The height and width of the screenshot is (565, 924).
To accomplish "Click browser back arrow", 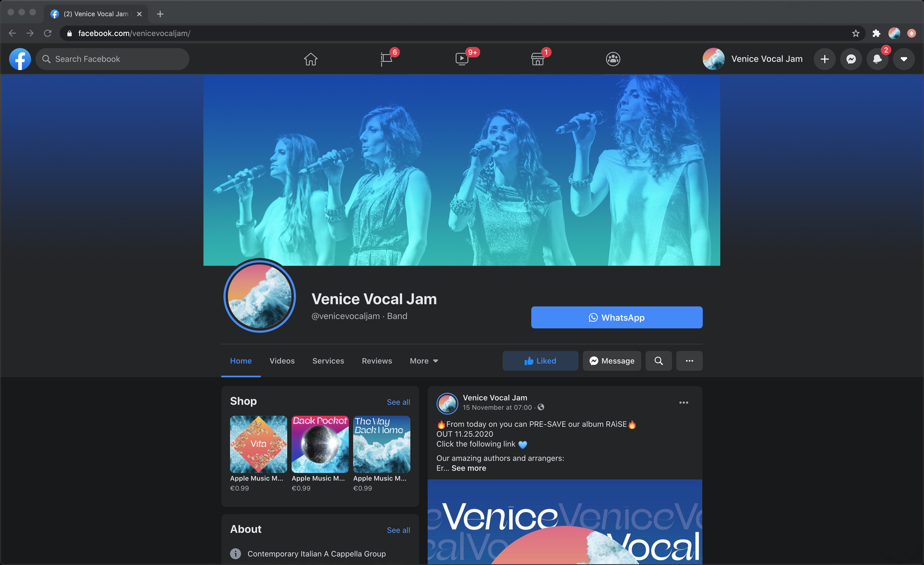I will tap(12, 33).
